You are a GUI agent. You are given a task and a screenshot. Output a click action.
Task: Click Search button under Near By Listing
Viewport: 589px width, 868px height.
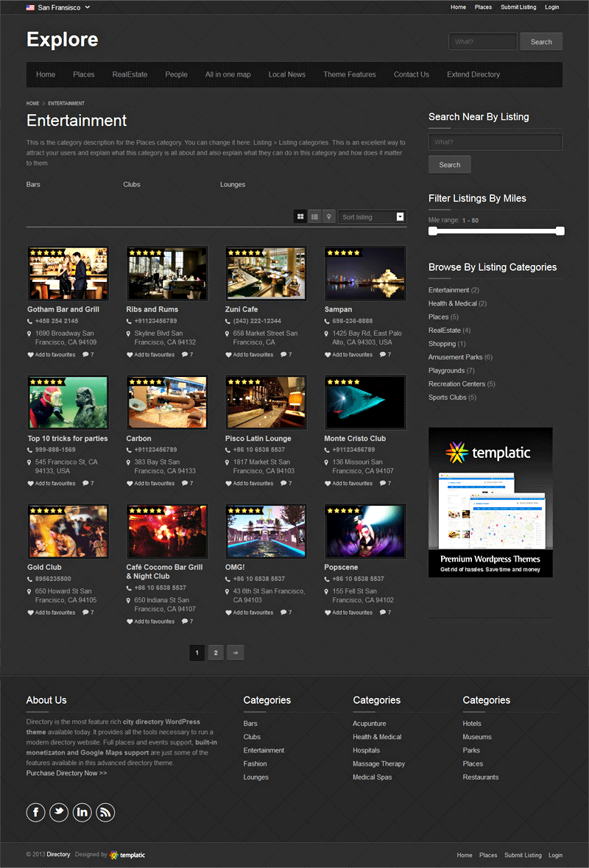[x=449, y=165]
